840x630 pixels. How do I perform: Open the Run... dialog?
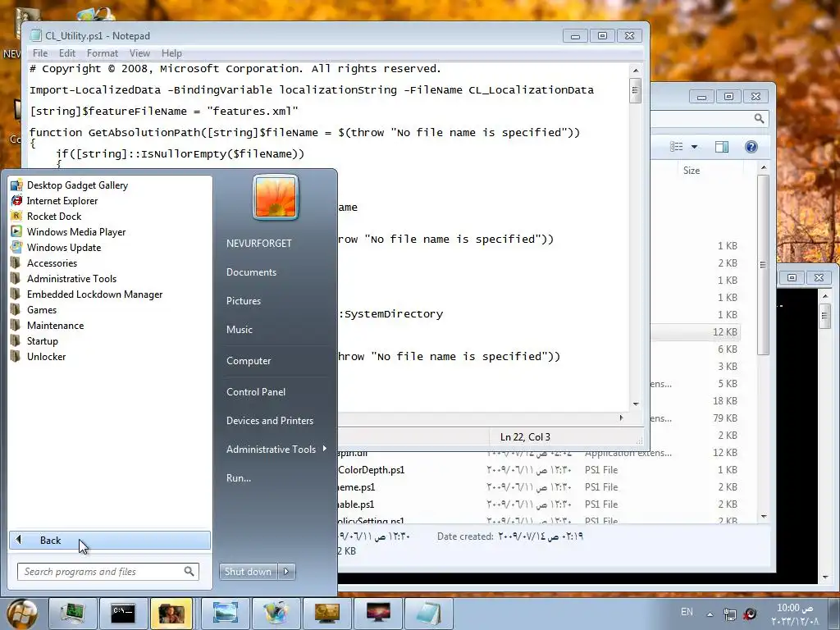click(239, 478)
